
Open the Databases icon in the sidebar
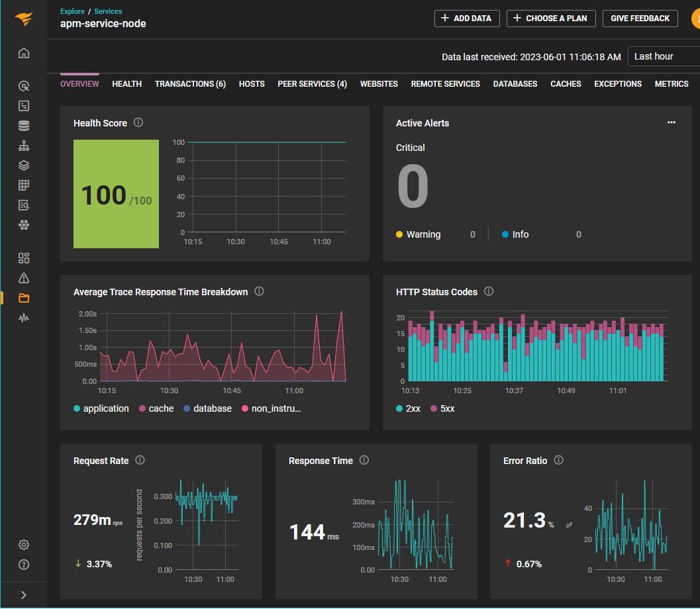[x=24, y=125]
